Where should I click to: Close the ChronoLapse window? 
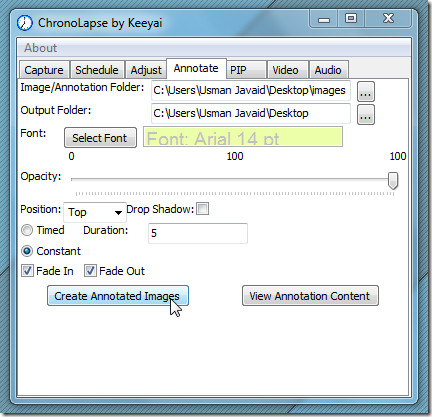pos(388,18)
